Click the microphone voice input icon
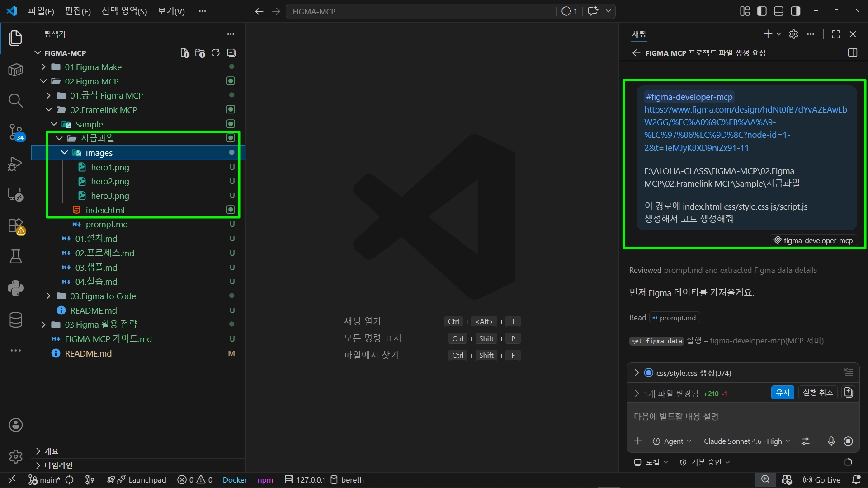Screen dimensions: 868x488 tap(831, 441)
